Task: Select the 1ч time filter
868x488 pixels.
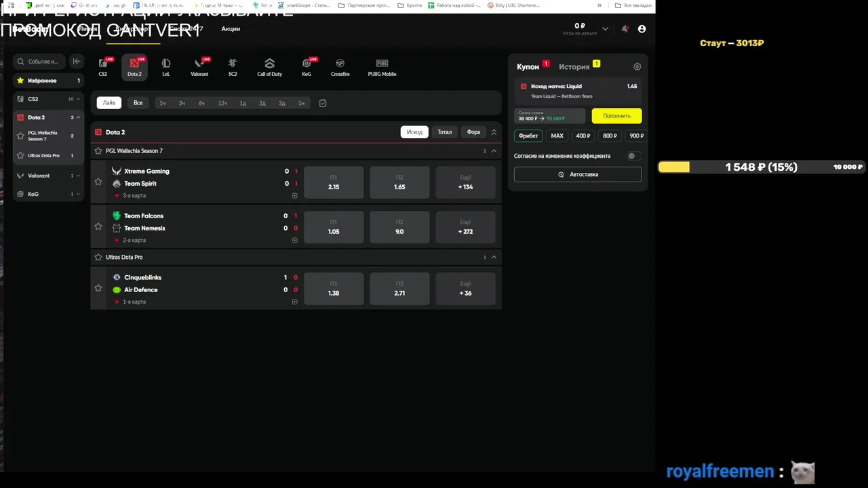Action: coord(162,103)
